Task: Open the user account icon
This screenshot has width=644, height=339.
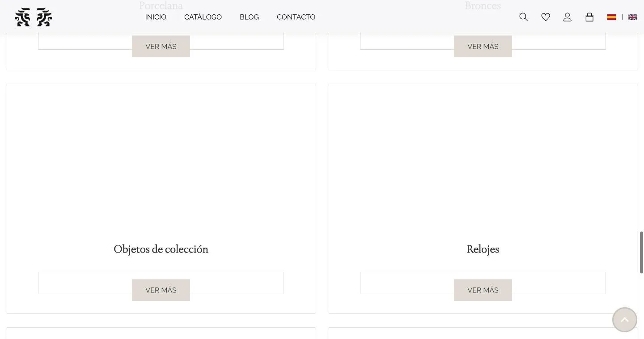Action: click(x=568, y=17)
